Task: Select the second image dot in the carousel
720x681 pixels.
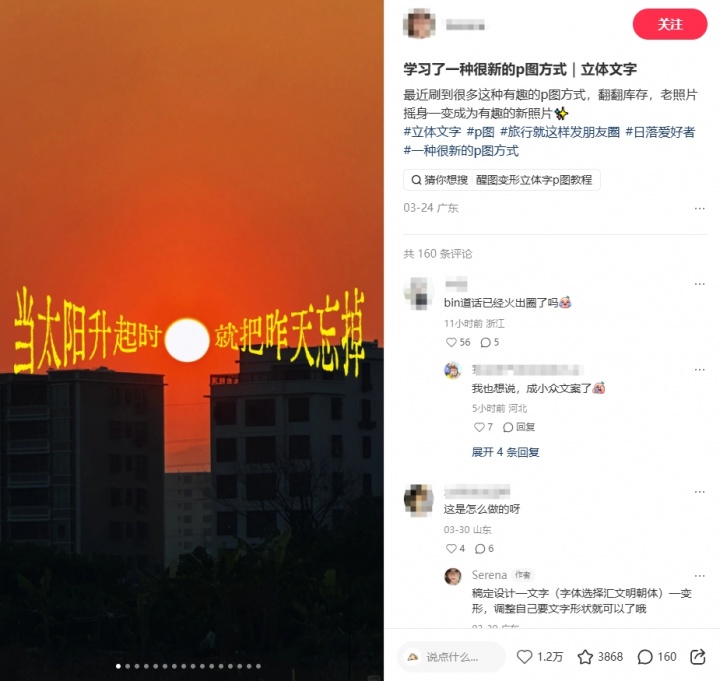Action: point(128,666)
